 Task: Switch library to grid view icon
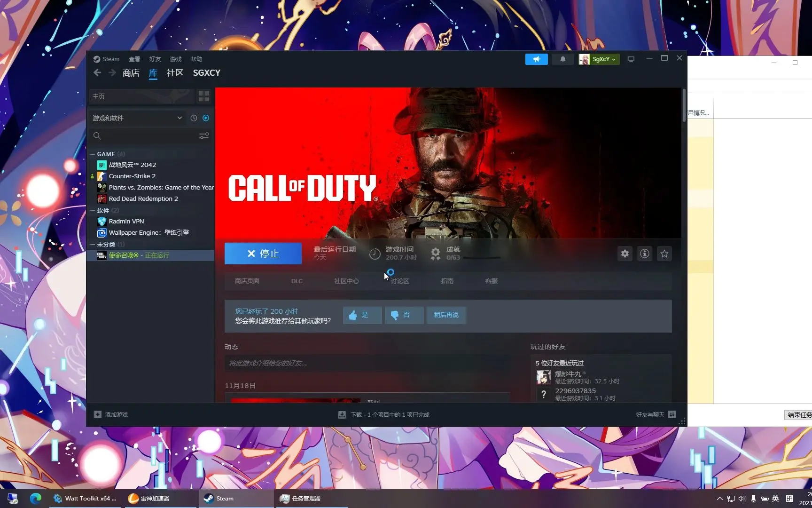point(204,96)
